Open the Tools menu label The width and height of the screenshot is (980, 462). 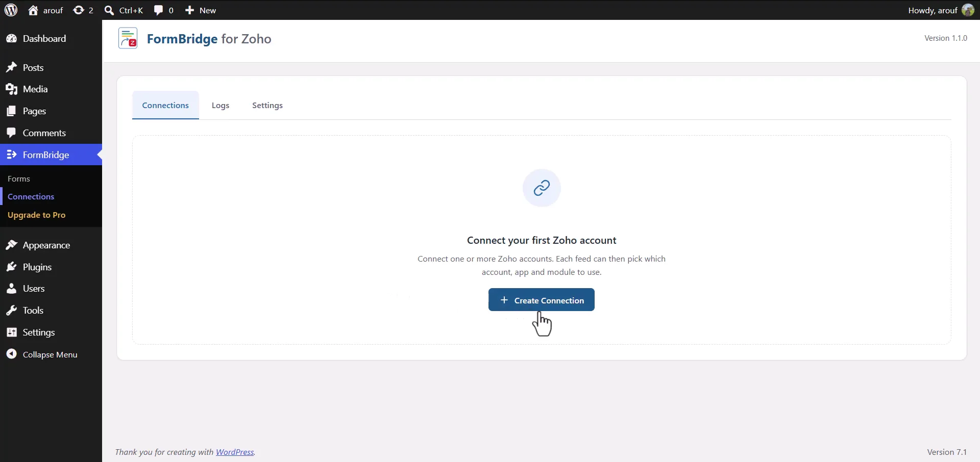click(x=33, y=311)
